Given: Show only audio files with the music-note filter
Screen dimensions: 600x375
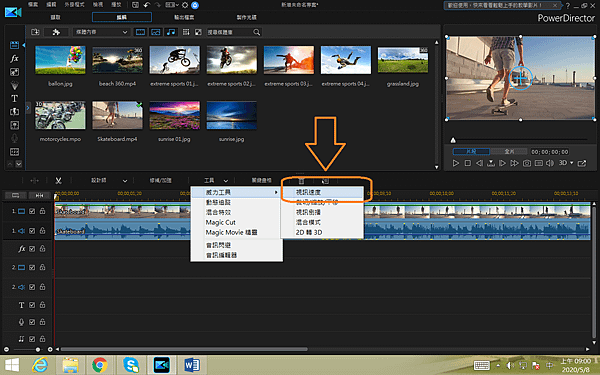Looking at the screenshot, I should pyautogui.click(x=171, y=32).
